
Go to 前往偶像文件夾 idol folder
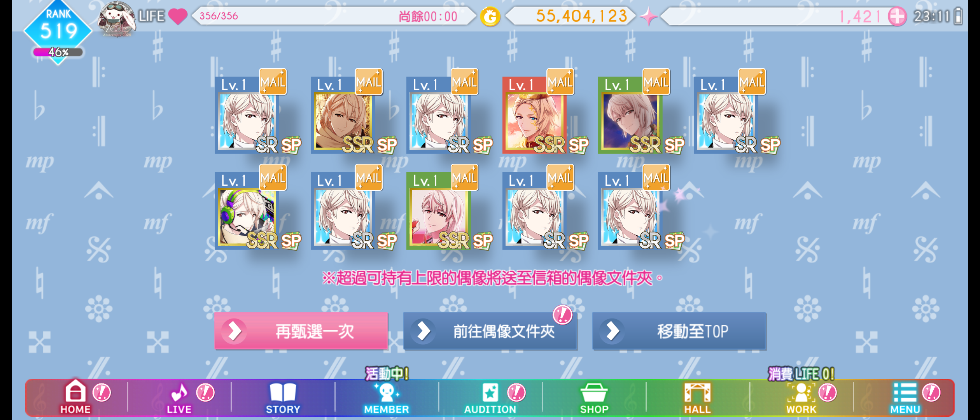[x=490, y=331]
